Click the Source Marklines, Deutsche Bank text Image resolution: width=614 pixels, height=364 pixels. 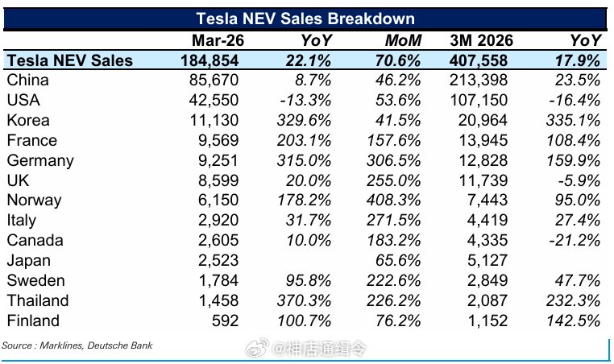pos(77,345)
